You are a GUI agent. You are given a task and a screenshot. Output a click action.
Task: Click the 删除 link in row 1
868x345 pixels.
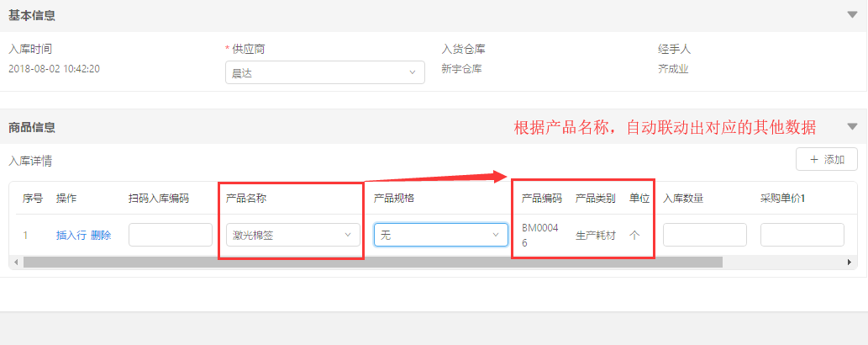tap(101, 235)
